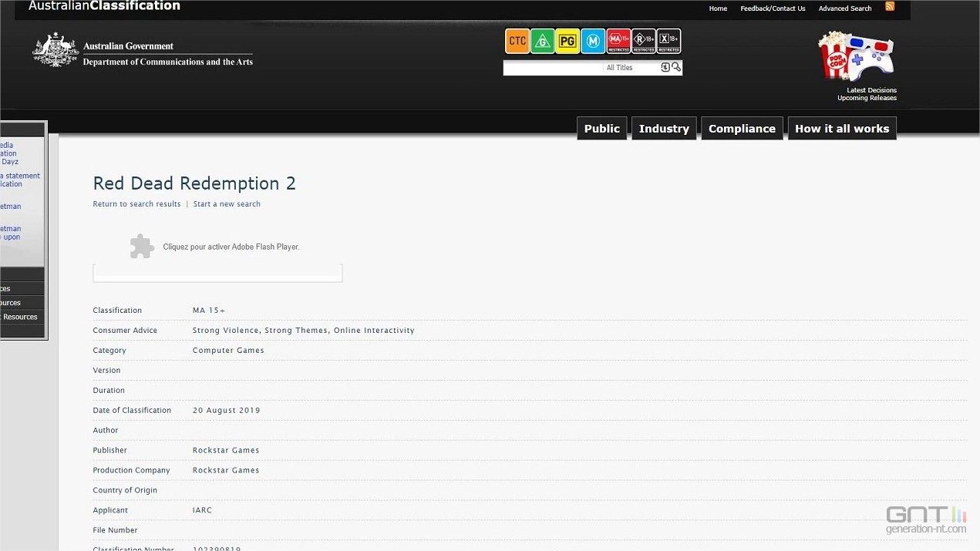This screenshot has height=551, width=980.
Task: Click the red MA 15+ rating icon
Action: 618,41
